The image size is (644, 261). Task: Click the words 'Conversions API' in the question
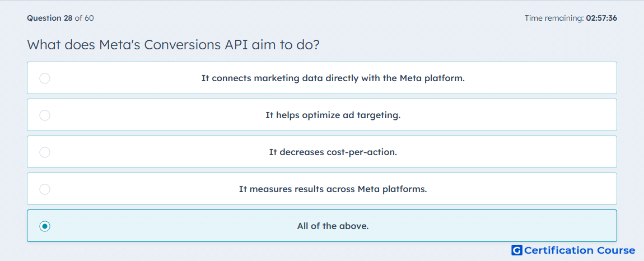[x=193, y=44]
